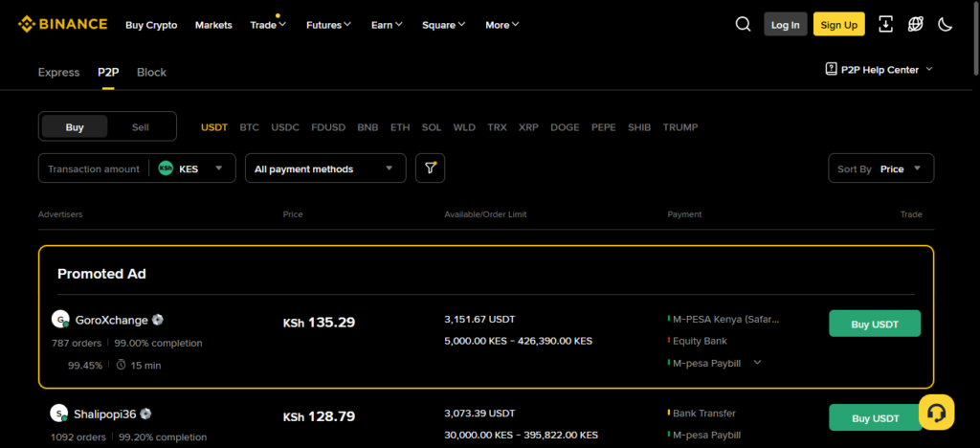980x448 pixels.
Task: Select PEPE coin tab
Action: click(x=604, y=127)
